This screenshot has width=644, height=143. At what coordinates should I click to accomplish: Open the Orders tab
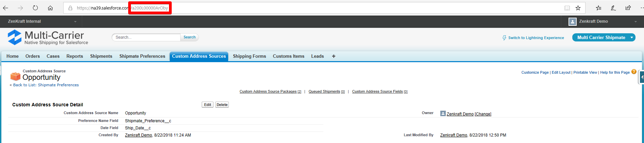33,56
